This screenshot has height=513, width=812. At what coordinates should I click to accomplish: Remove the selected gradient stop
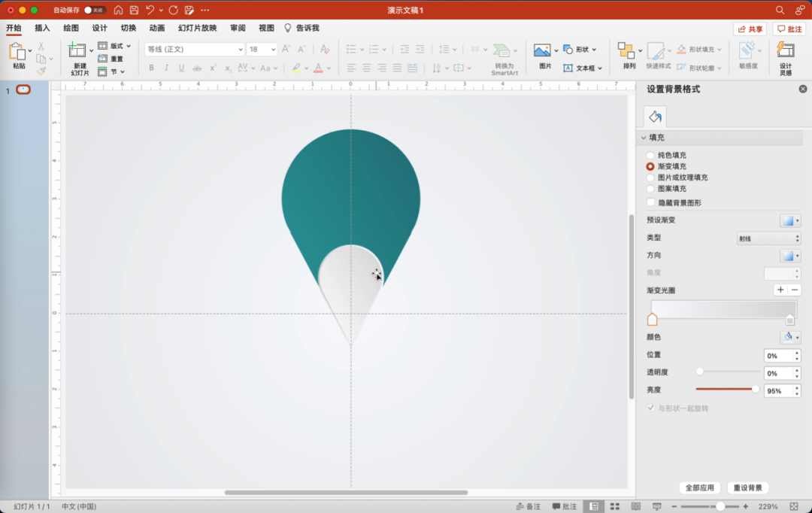[x=795, y=290]
